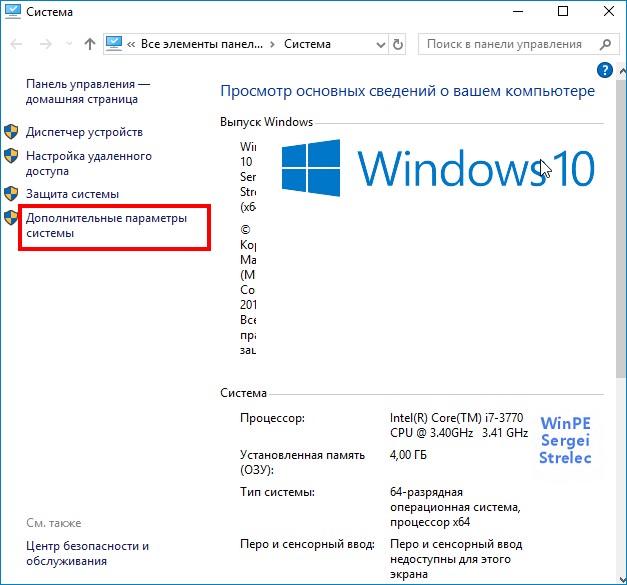Image resolution: width=627 pixels, height=585 pixels.
Task: Click the scrollbar up arrow
Action: point(622,71)
